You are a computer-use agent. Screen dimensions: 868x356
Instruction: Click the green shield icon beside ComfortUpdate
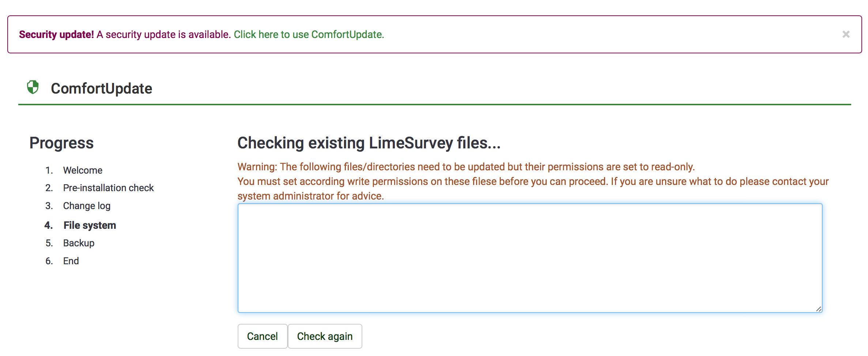(33, 87)
